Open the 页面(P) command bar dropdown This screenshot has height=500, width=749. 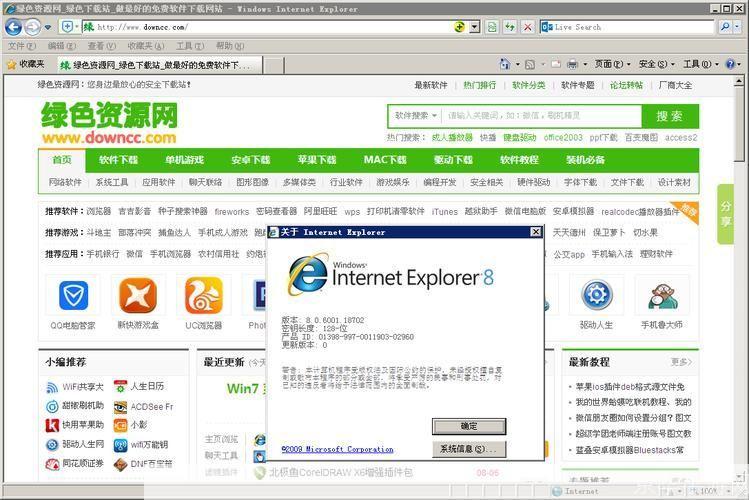click(x=612, y=64)
